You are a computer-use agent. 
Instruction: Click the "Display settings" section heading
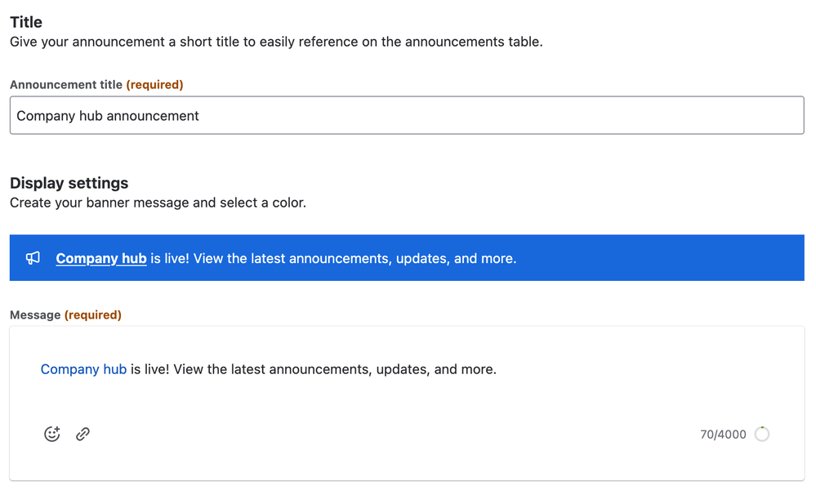[69, 183]
